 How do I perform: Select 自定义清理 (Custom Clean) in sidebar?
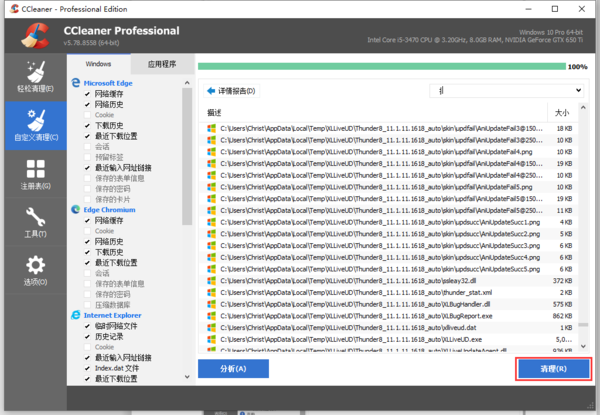33,127
